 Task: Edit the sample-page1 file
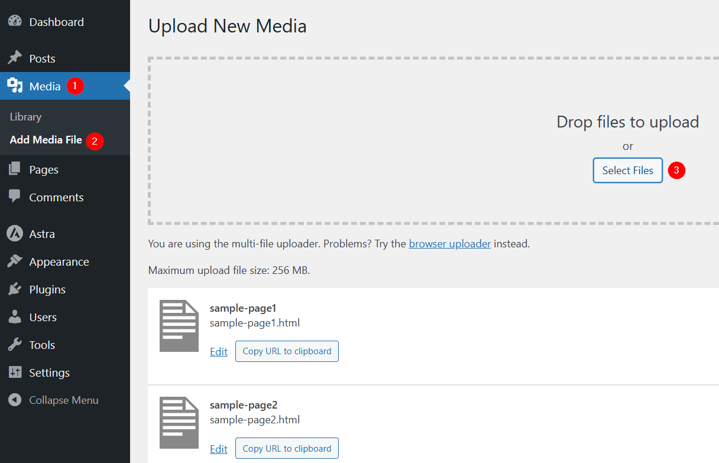pyautogui.click(x=218, y=352)
